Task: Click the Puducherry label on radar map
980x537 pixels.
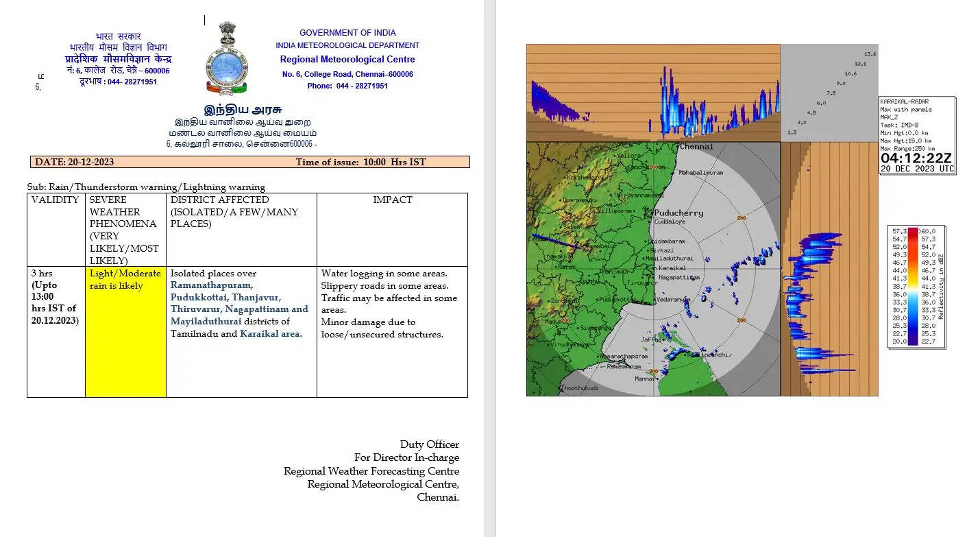Action: [678, 213]
